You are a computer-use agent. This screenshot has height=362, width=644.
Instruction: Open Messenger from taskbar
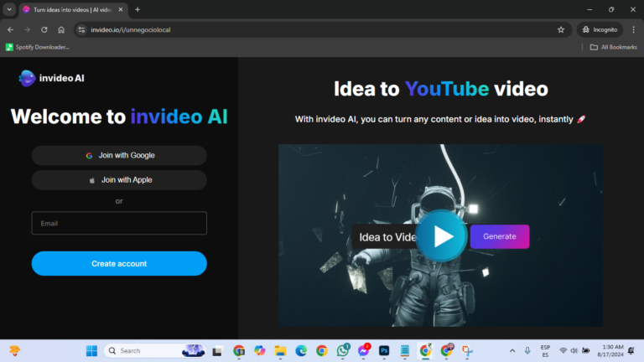tap(363, 351)
